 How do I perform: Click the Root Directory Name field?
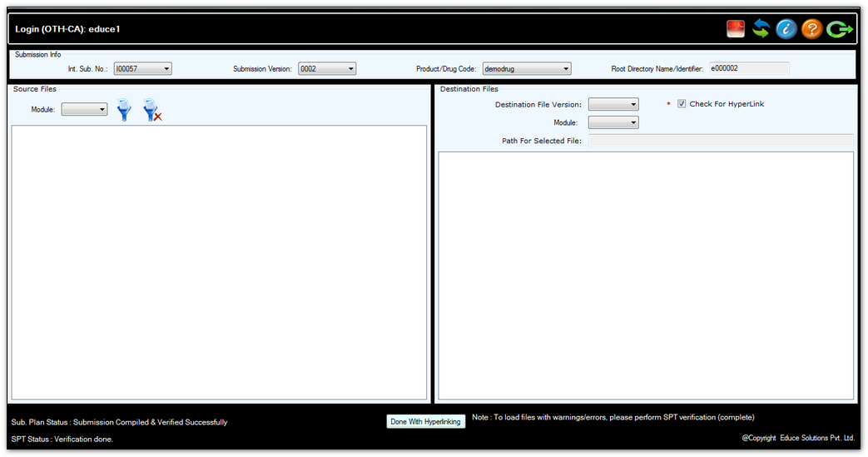[x=748, y=69]
